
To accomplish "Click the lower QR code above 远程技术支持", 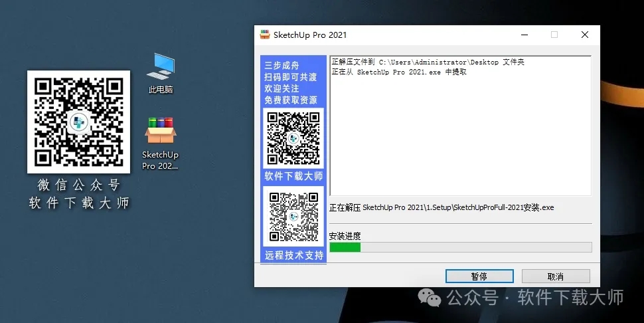I will pyautogui.click(x=293, y=216).
